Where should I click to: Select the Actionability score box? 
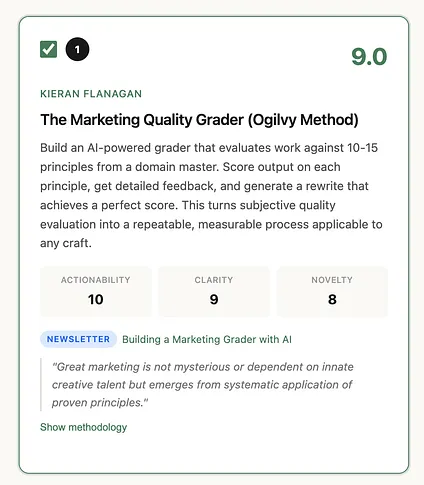(x=96, y=291)
